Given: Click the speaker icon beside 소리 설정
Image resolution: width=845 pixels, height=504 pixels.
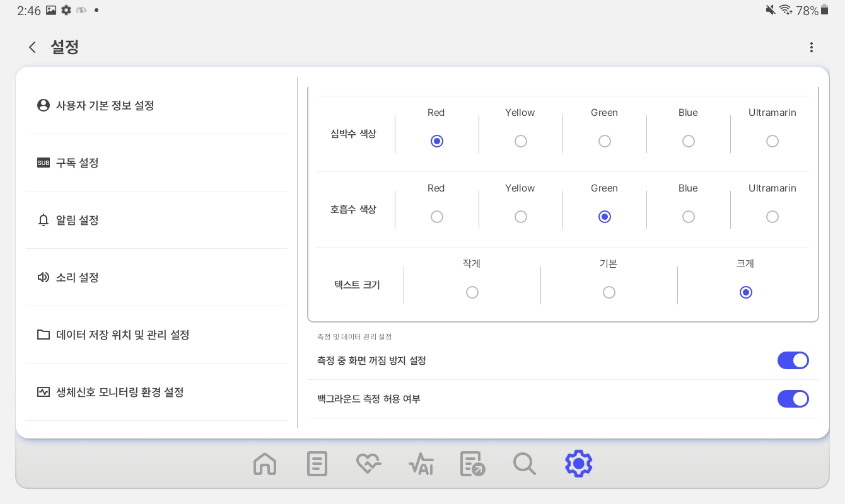Looking at the screenshot, I should [44, 277].
